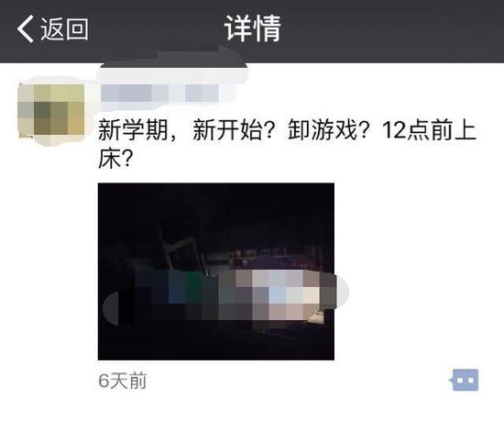Tap the blank area right of the photo
Screen dimensions: 504x421
coord(418,271)
